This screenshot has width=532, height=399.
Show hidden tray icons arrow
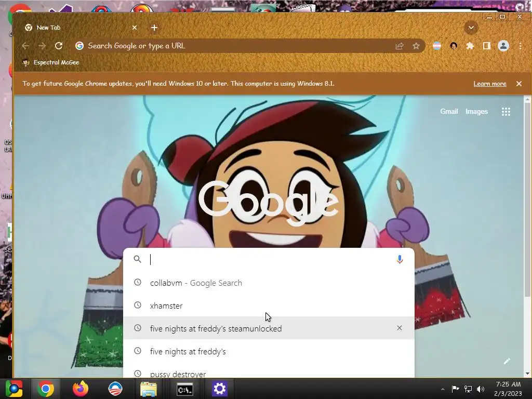[x=443, y=389]
